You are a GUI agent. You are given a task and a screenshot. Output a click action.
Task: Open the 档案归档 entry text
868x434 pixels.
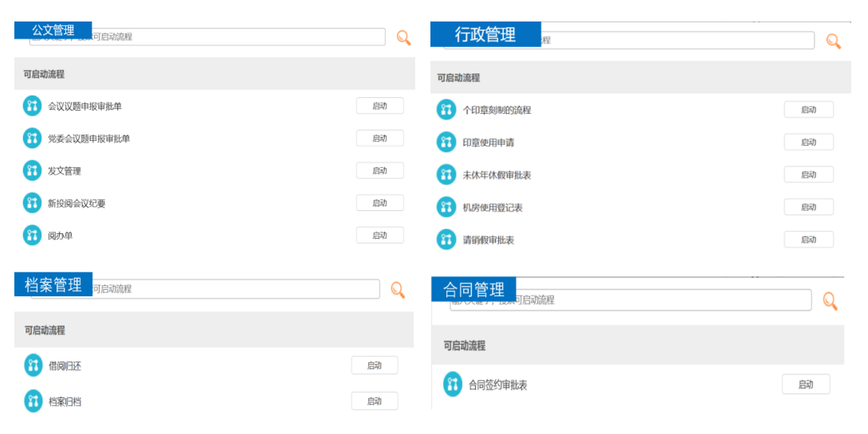pyautogui.click(x=65, y=402)
